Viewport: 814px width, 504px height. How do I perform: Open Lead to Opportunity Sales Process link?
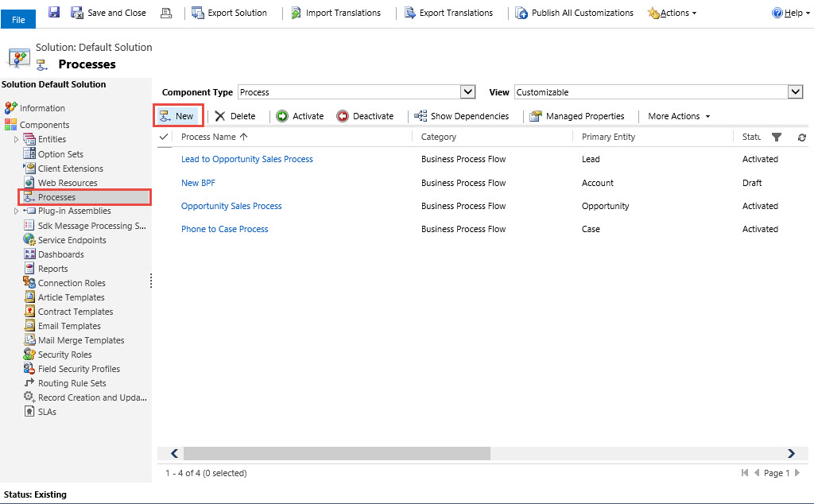pos(247,159)
